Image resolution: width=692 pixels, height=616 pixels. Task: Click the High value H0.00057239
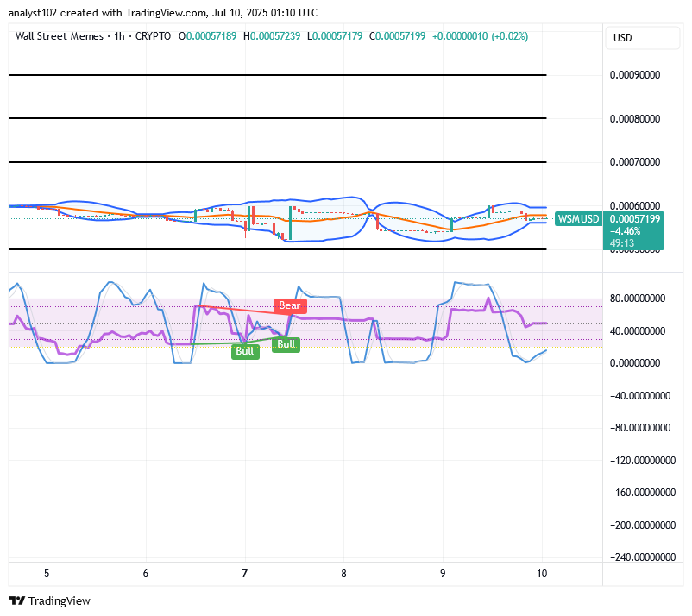pos(272,36)
